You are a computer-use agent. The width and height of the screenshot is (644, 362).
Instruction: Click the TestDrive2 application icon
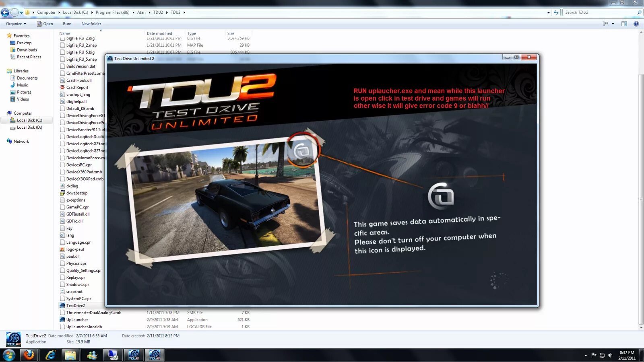click(62, 306)
